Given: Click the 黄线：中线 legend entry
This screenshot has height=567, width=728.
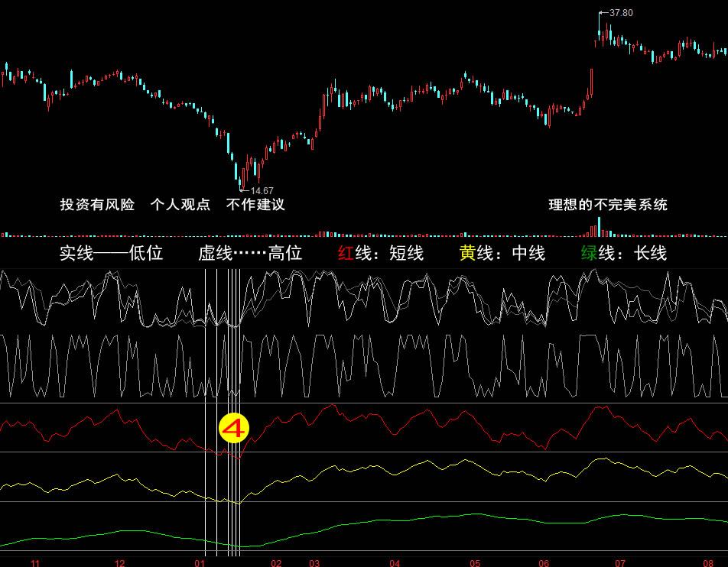Looking at the screenshot, I should [x=502, y=253].
